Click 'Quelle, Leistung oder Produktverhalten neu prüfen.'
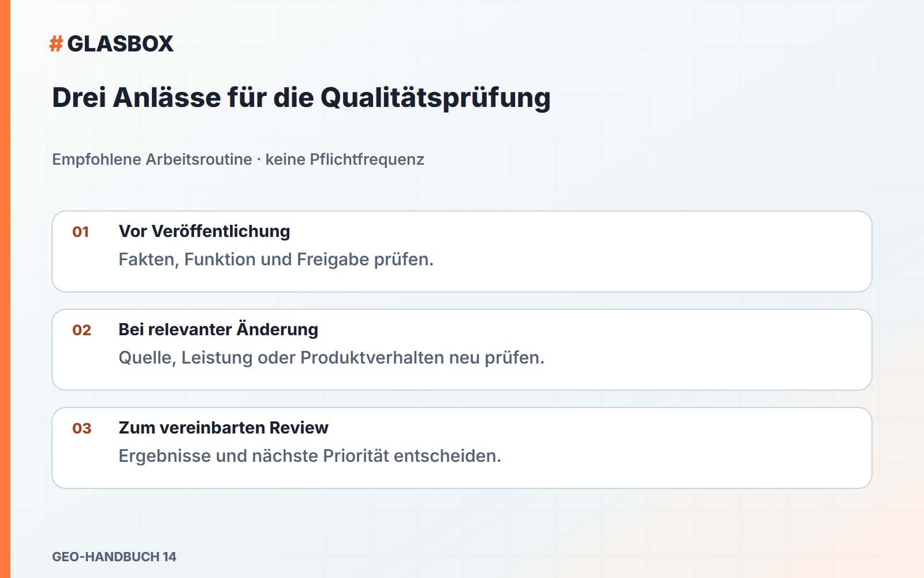 [x=331, y=358]
